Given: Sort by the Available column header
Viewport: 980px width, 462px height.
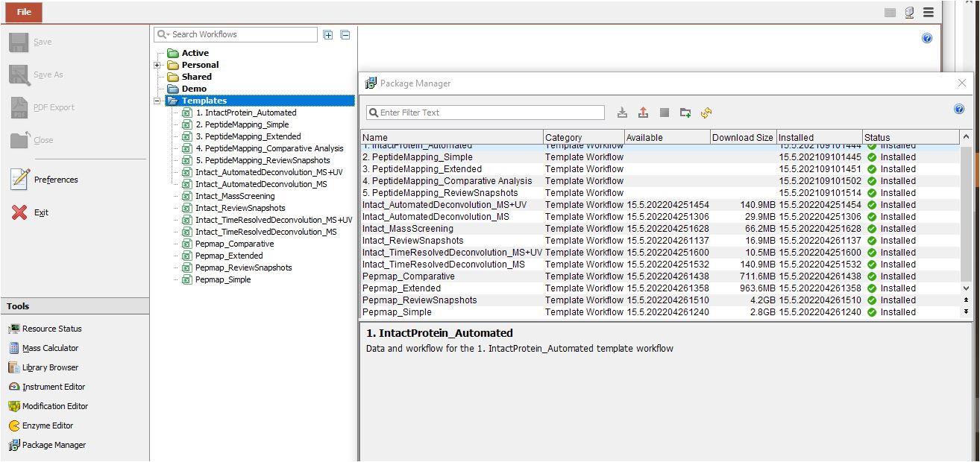Looking at the screenshot, I should [x=667, y=137].
